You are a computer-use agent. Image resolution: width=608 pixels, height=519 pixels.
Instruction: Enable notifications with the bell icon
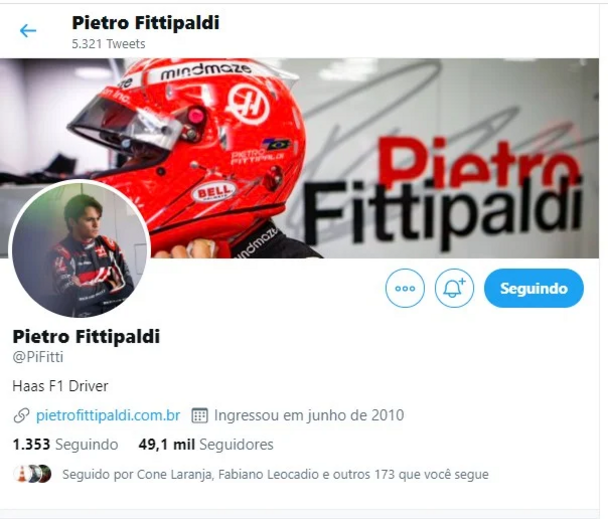454,288
